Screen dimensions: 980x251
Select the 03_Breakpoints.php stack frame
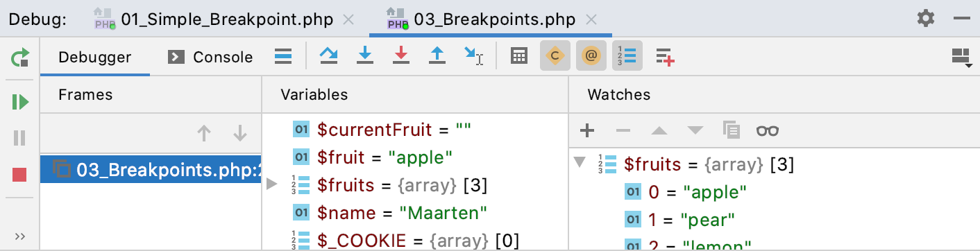coord(151,169)
